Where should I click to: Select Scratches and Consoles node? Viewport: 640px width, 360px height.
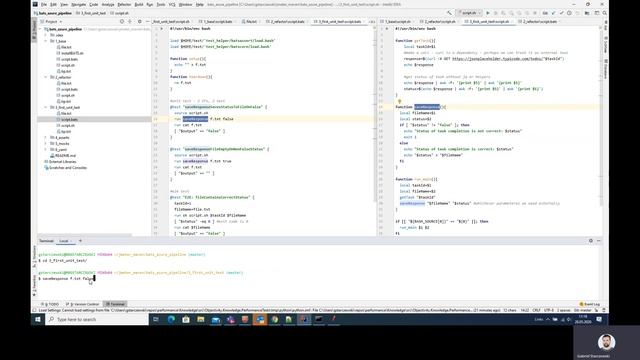tap(65, 168)
